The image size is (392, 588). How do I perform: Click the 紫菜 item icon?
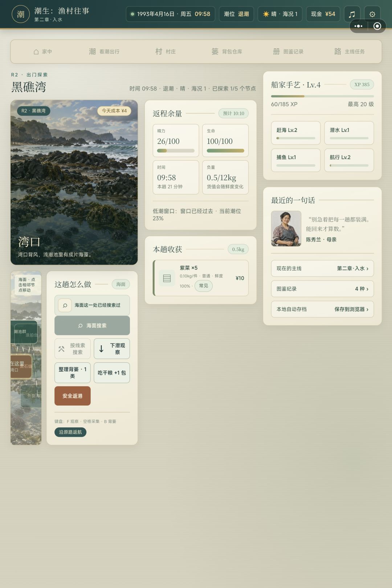(x=167, y=278)
